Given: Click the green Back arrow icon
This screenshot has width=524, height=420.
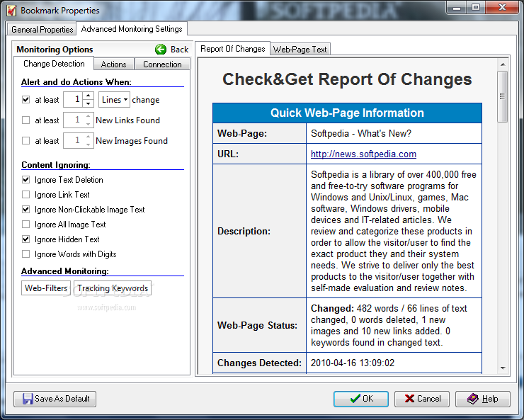Looking at the screenshot, I should 161,50.
